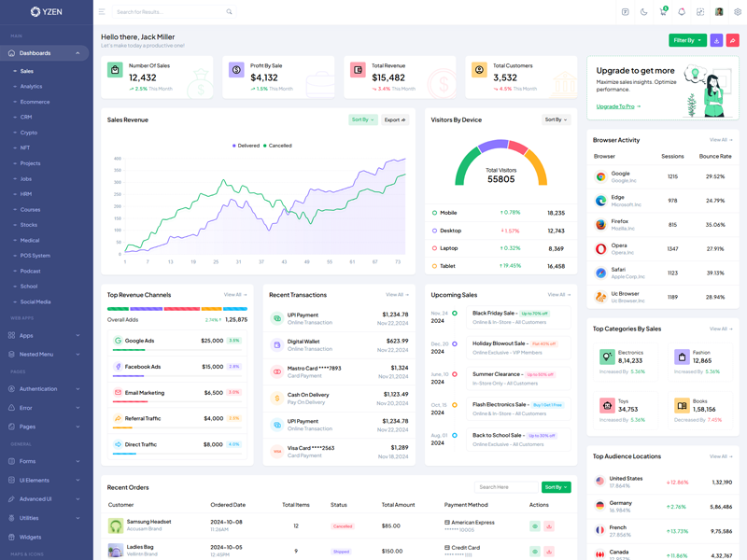Image resolution: width=747 pixels, height=560 pixels.
Task: Open the Ecommerce sidebar item
Action: point(35,102)
